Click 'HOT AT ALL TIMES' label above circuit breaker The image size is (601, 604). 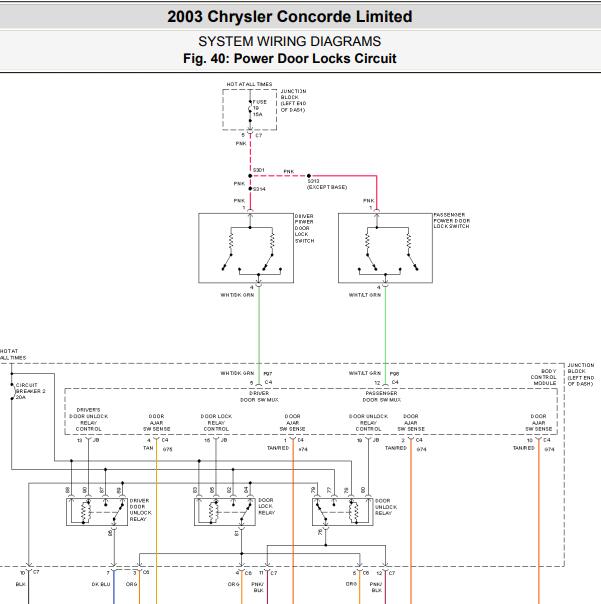tap(13, 354)
